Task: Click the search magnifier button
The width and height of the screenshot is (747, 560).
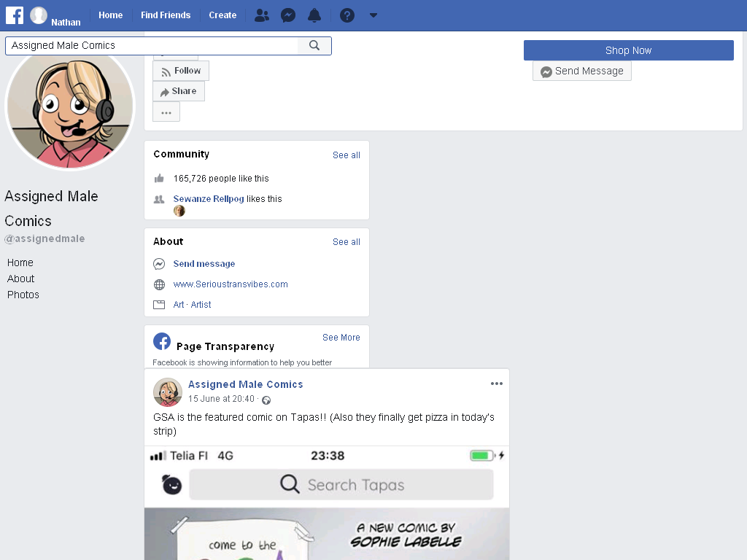Action: click(x=314, y=45)
